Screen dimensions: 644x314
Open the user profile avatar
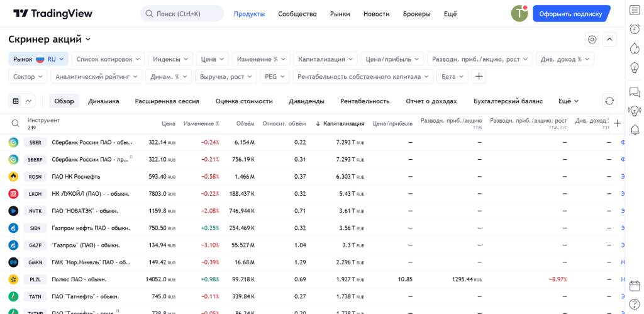(x=519, y=14)
